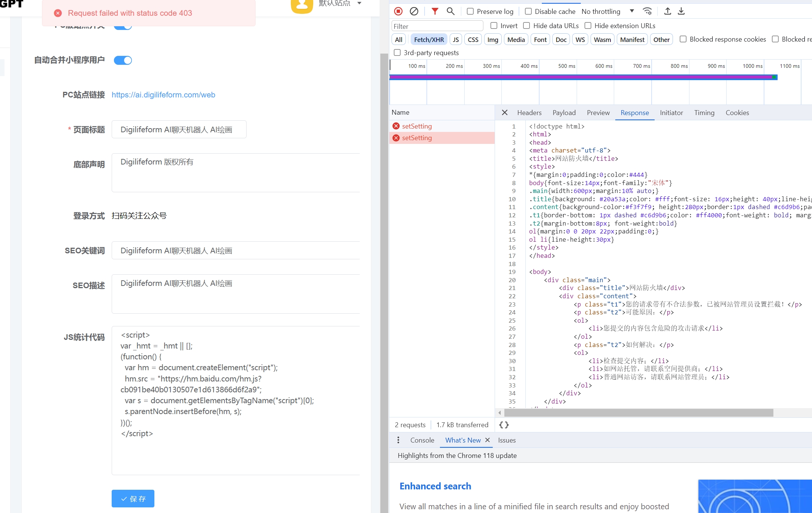Click the response horizontal scrollbar
This screenshot has width=812, height=513.
pos(639,413)
